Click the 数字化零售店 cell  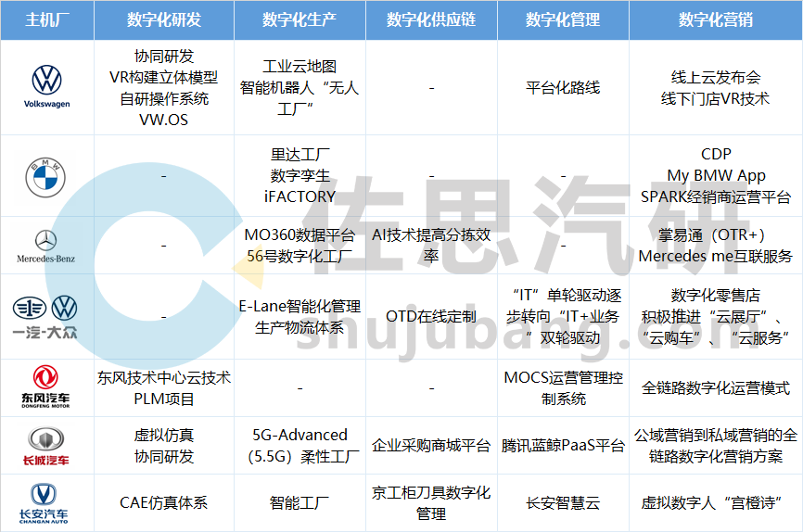716,316
